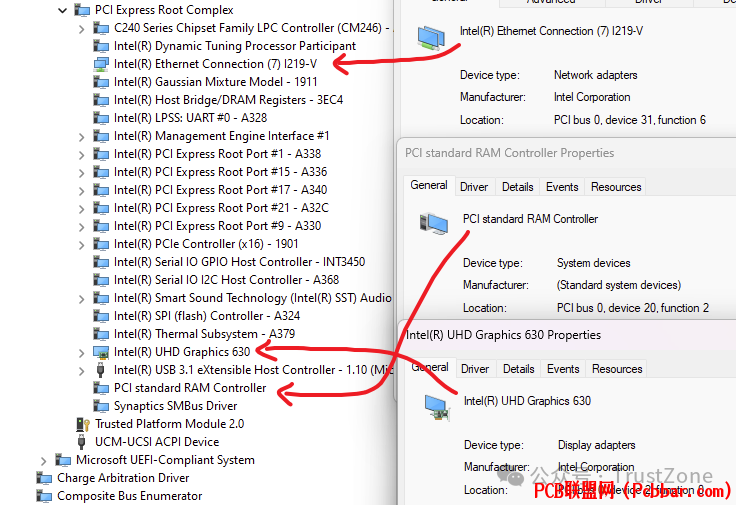Click the PCI standard RAM Controller Properties title
This screenshot has height=505, width=736.
509,153
